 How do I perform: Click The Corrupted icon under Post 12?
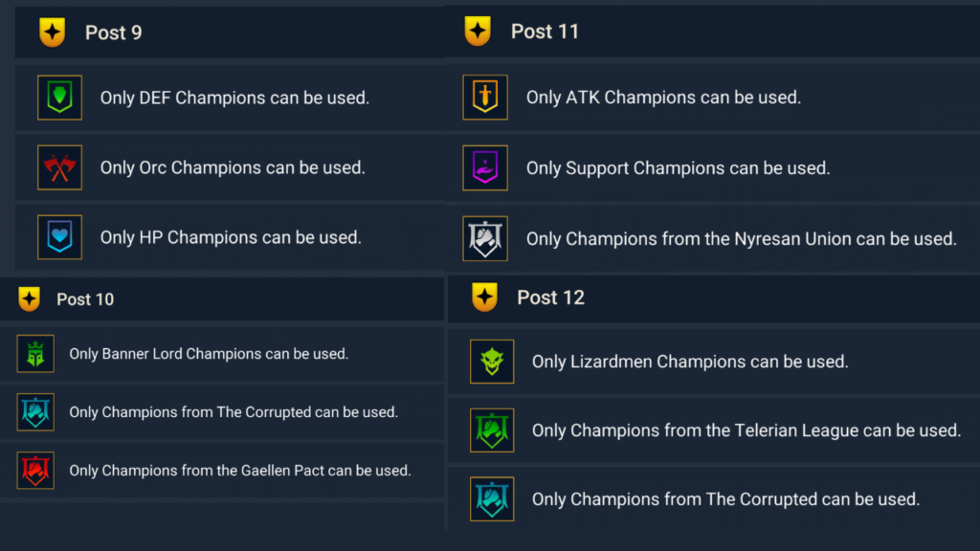[x=492, y=499]
